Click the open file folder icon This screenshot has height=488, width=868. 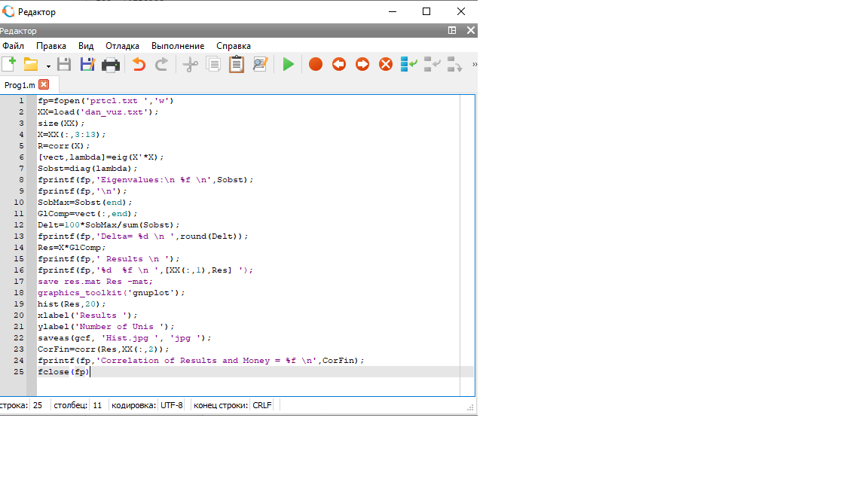(x=31, y=65)
